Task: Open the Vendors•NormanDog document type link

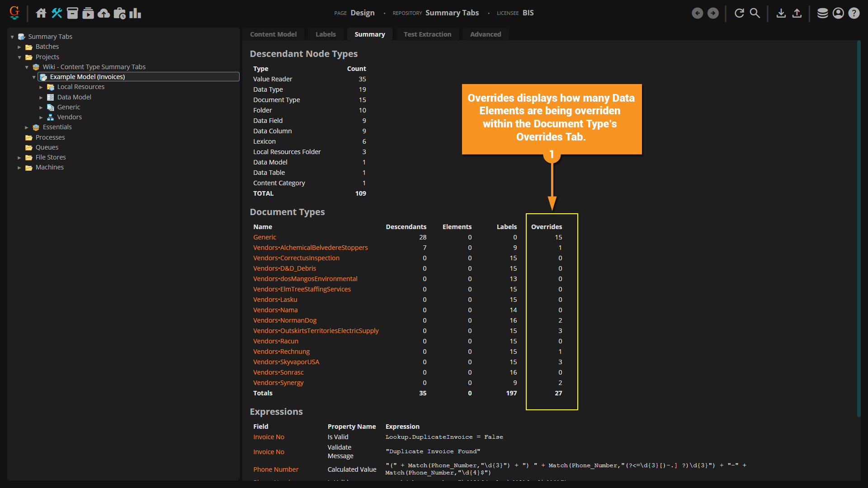Action: point(285,320)
